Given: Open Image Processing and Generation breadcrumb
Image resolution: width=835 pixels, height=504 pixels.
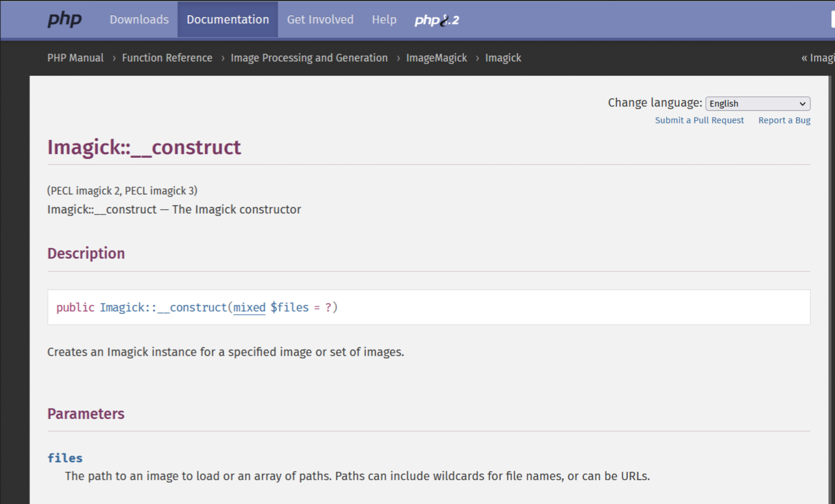Looking at the screenshot, I should coord(309,58).
